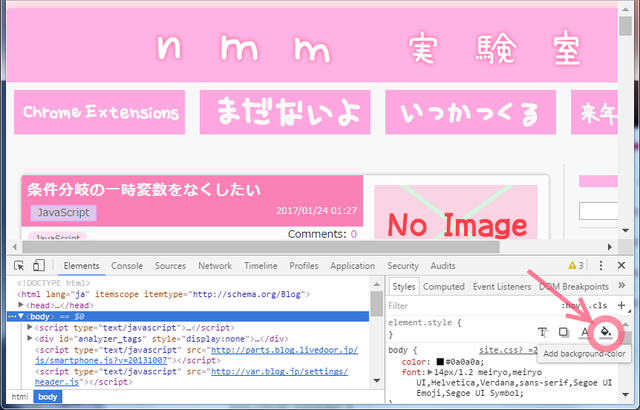Click the horizontal scrollbar left arrow
Screen dimensions: 640x410
(x=15, y=247)
